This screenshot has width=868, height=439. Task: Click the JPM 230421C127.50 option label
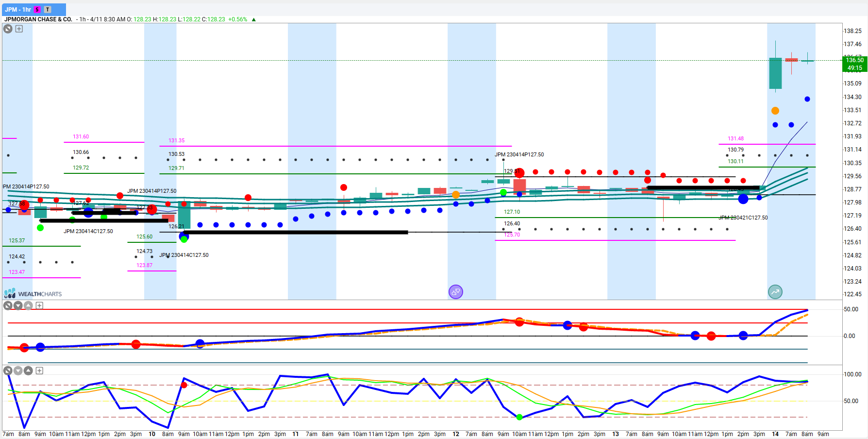[743, 218]
